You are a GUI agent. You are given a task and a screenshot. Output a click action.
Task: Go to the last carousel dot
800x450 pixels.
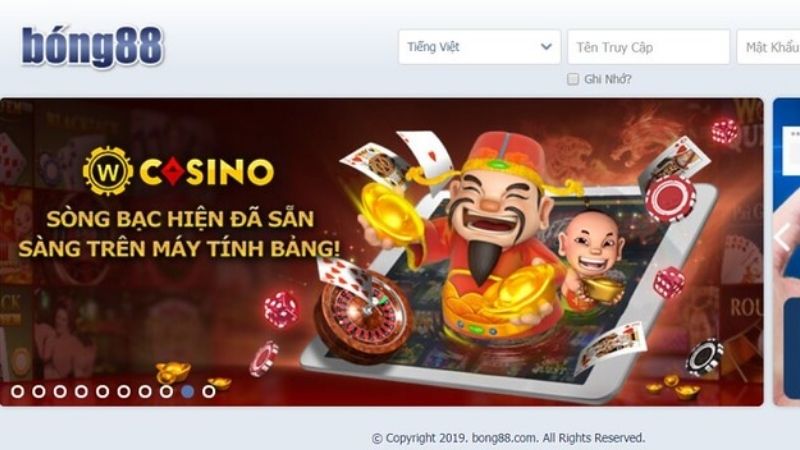[x=208, y=391]
